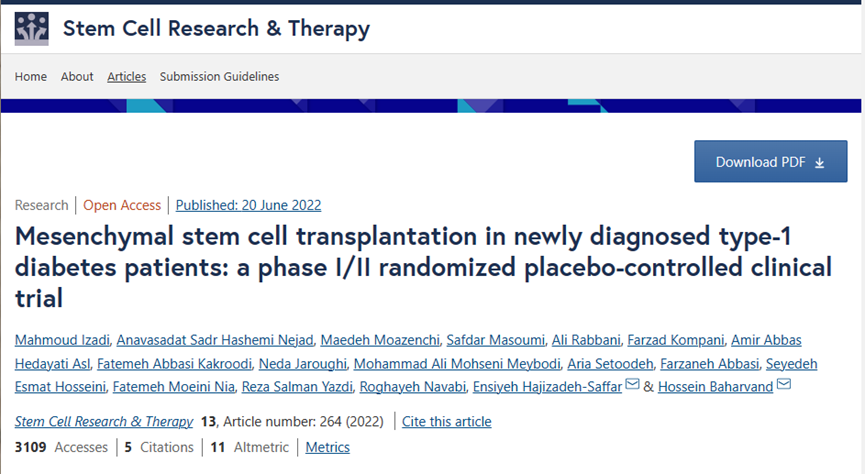This screenshot has width=865, height=474.
Task: Click author Aria Setoodeh's name
Action: click(x=611, y=363)
